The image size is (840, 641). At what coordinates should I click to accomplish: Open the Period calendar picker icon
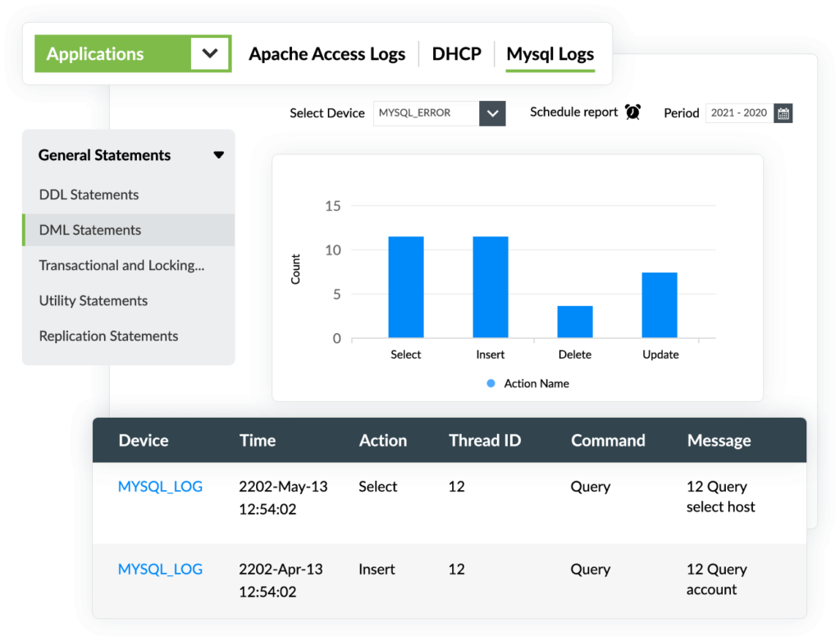pos(783,113)
